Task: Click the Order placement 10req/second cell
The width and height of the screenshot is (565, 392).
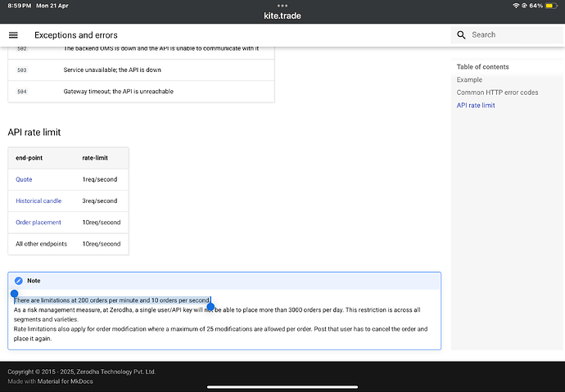Action: coord(102,223)
